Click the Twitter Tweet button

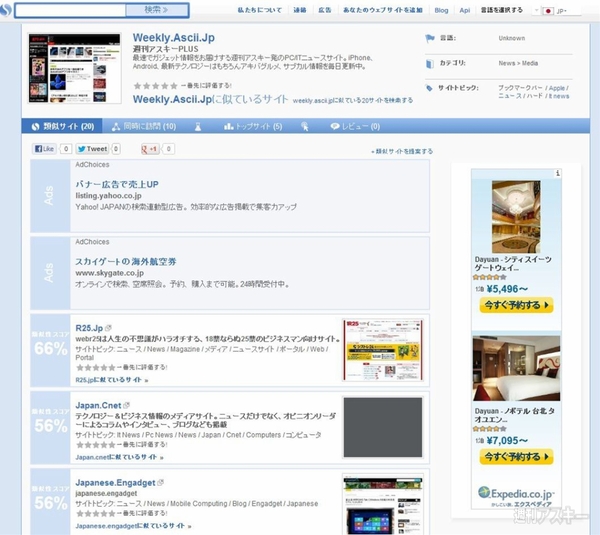coord(93,149)
